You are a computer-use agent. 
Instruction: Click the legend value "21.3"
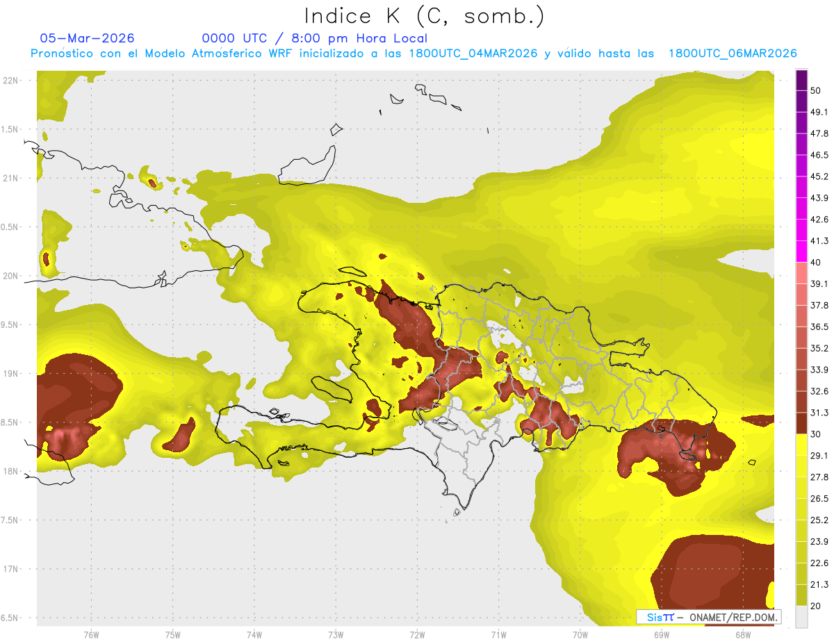819,585
